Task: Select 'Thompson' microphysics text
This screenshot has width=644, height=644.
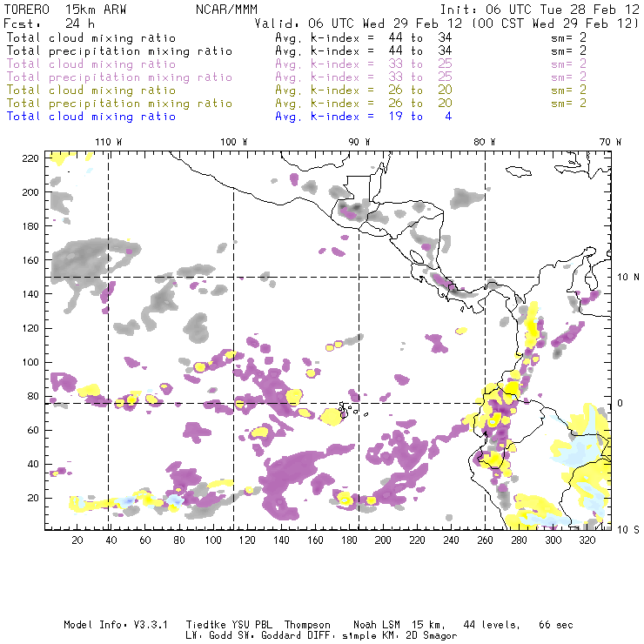Action: (307, 625)
